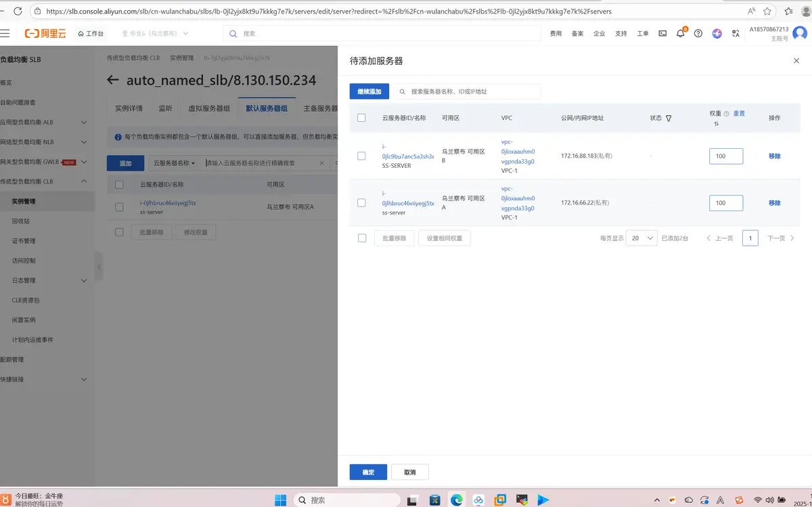Switch to the 监听 tab
Screen dimensions: 812x507
pyautogui.click(x=165, y=108)
